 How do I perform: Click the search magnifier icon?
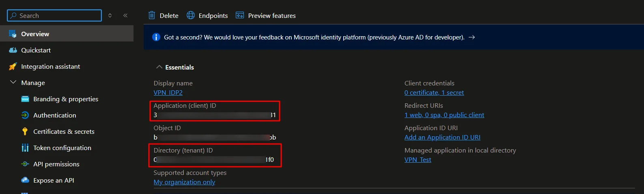[x=13, y=15]
